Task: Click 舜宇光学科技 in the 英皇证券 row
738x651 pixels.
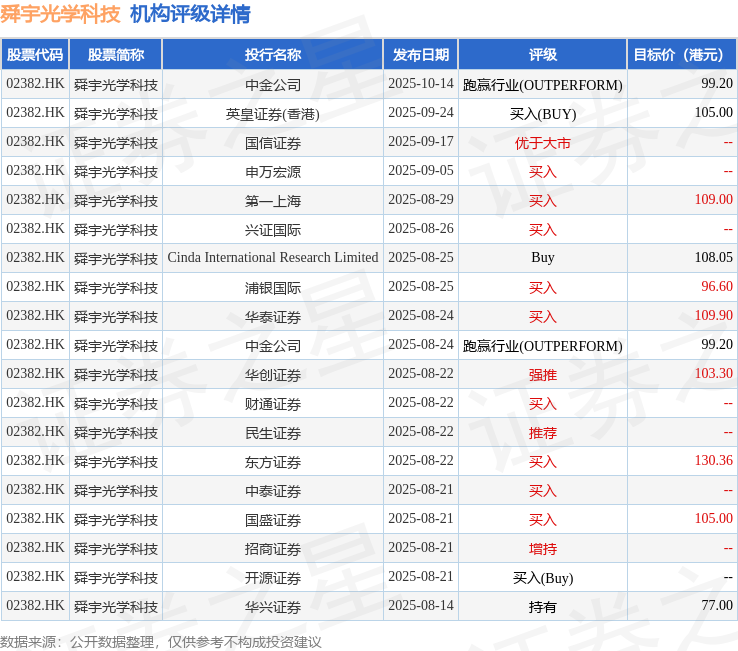Action: (x=116, y=113)
